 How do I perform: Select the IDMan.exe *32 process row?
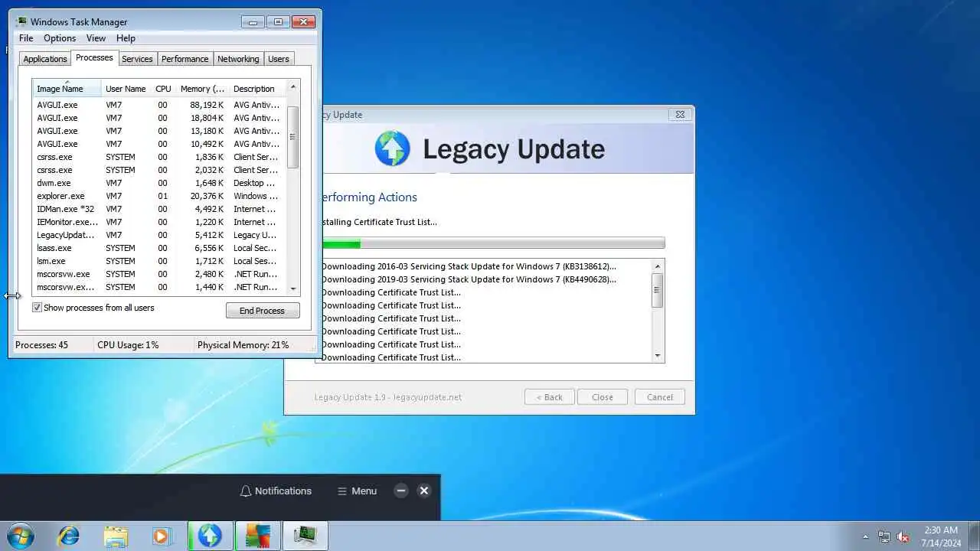[159, 209]
